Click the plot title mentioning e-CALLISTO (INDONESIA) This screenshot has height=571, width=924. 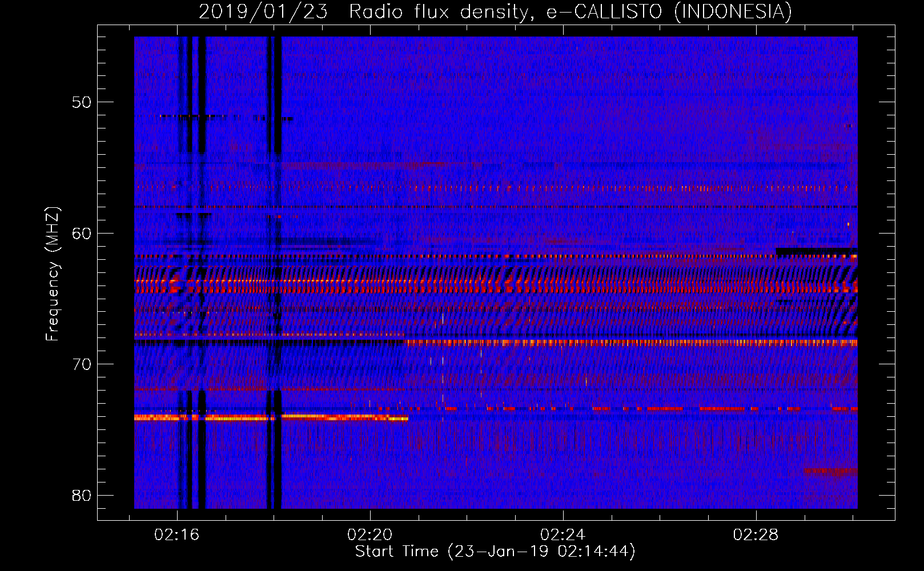(x=495, y=11)
